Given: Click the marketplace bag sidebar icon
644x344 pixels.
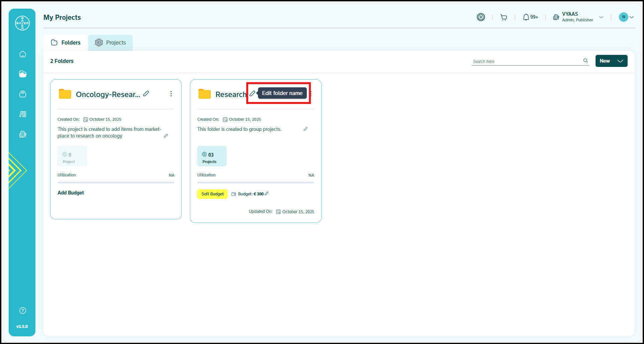Looking at the screenshot, I should 23,94.
